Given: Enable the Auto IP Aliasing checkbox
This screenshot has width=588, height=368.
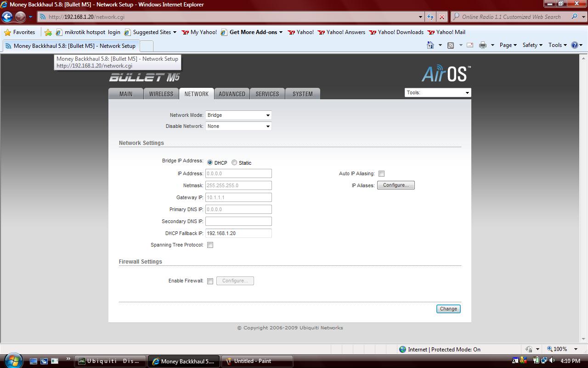Looking at the screenshot, I should [381, 173].
